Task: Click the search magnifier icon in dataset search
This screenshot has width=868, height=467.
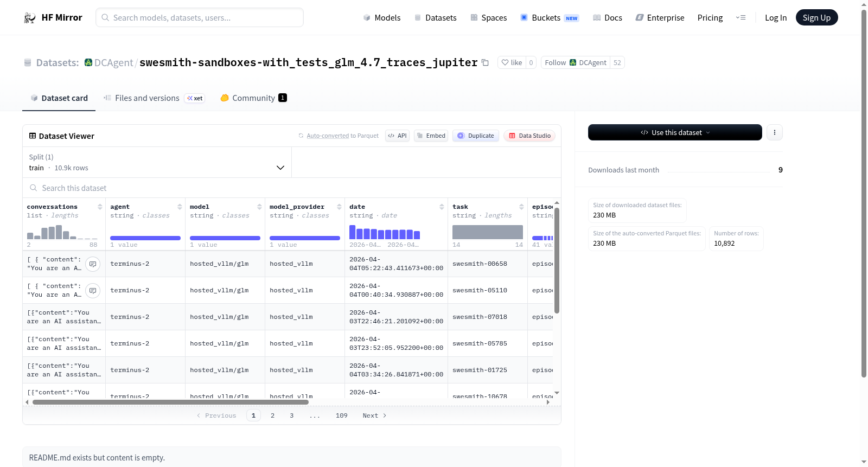Action: click(34, 188)
